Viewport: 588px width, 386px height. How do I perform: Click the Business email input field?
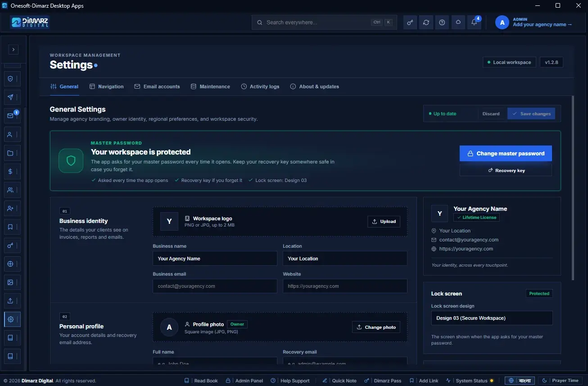pyautogui.click(x=215, y=286)
